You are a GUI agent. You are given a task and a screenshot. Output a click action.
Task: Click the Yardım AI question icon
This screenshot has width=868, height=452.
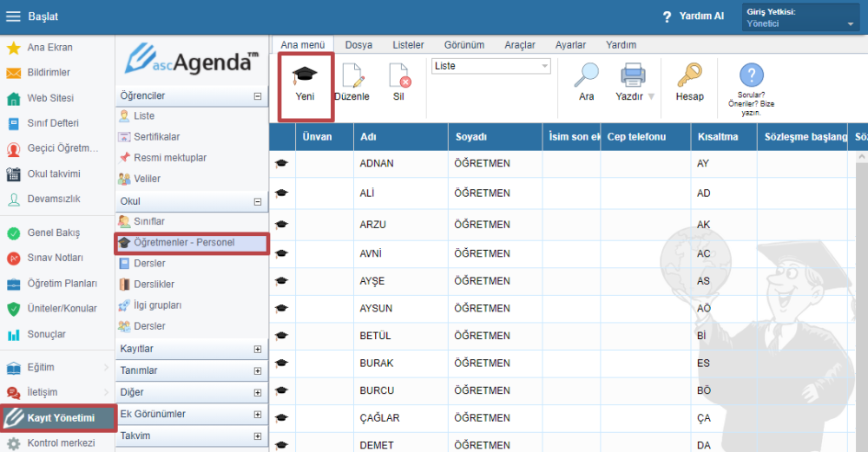(667, 17)
